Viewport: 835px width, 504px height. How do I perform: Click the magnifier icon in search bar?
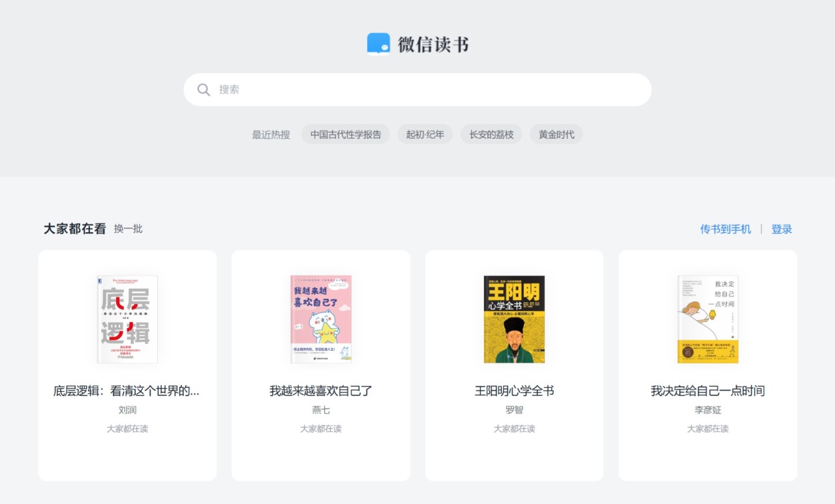(x=204, y=90)
